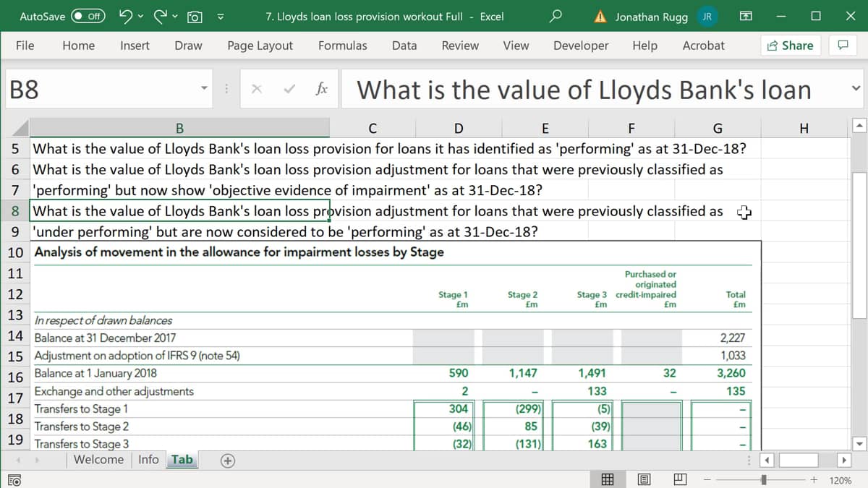Click the macro record icon in status bar
Screen dimensions: 868x488
(14, 480)
